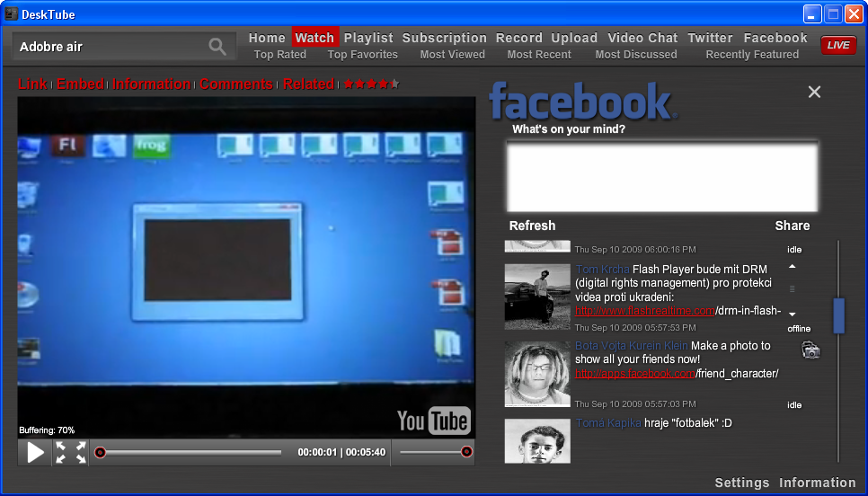The height and width of the screenshot is (496, 868).
Task: Open the Twitter tab
Action: click(x=710, y=38)
